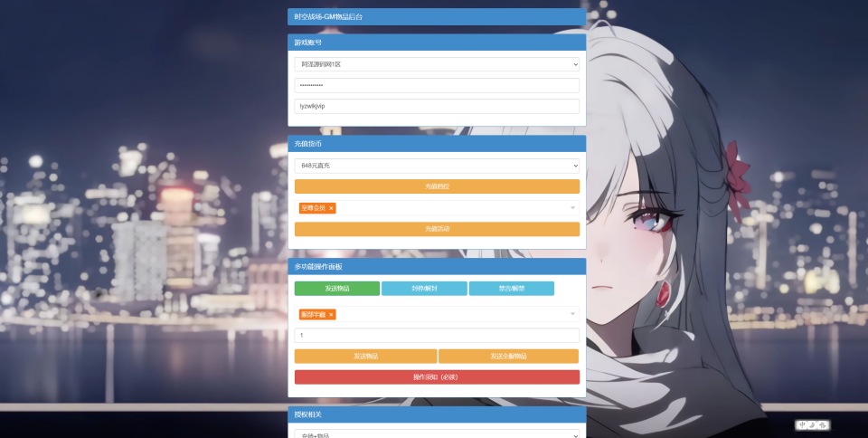Image resolution: width=868 pixels, height=438 pixels.
Task: Click the moon icon in the IME toolbar
Action: tap(812, 424)
